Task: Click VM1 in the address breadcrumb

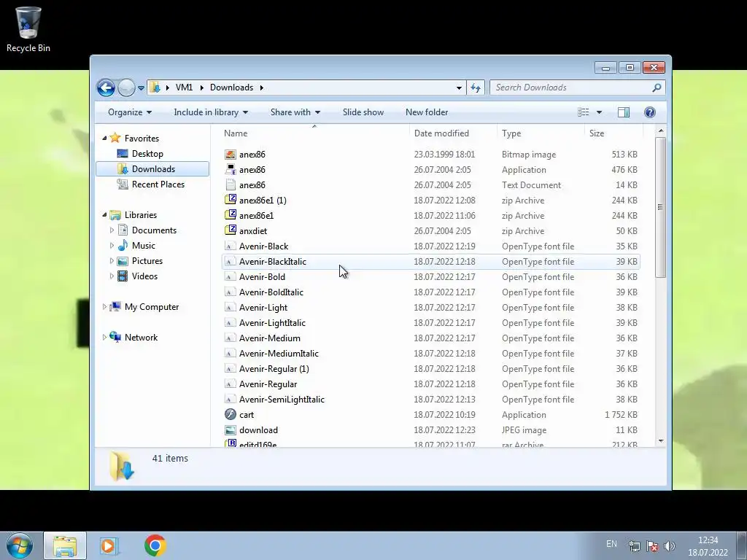Action: point(184,87)
